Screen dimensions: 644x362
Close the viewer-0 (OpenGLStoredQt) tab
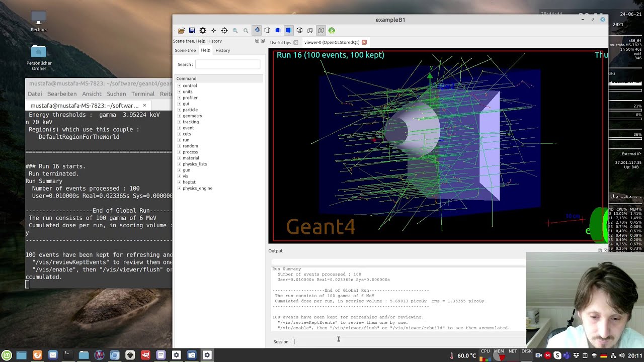pyautogui.click(x=364, y=42)
